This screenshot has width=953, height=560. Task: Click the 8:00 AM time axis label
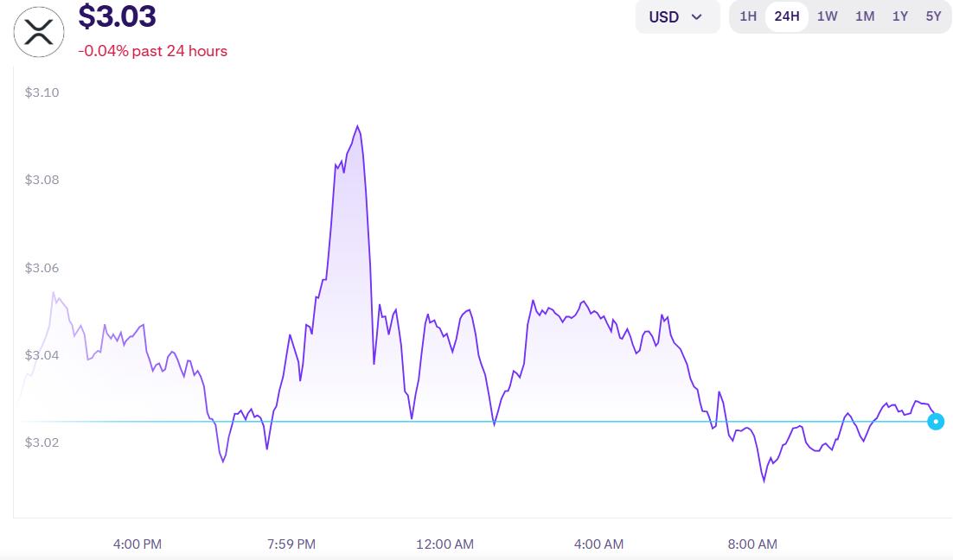[752, 544]
